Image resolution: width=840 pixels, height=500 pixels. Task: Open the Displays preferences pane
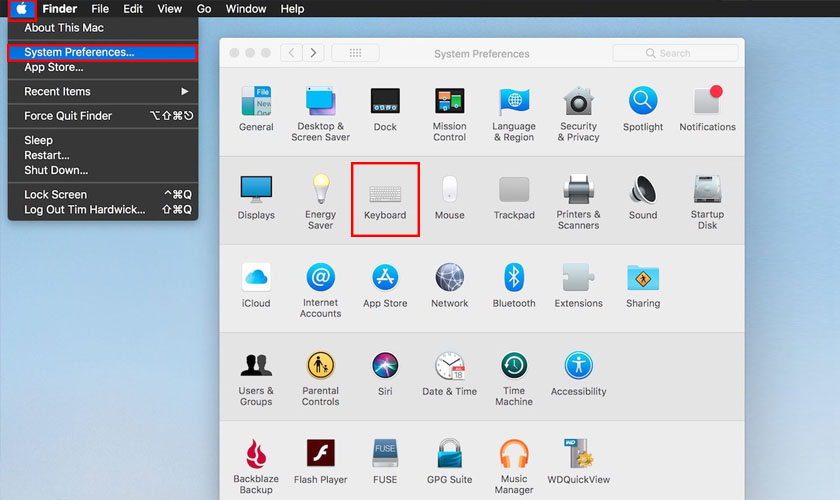(x=256, y=197)
